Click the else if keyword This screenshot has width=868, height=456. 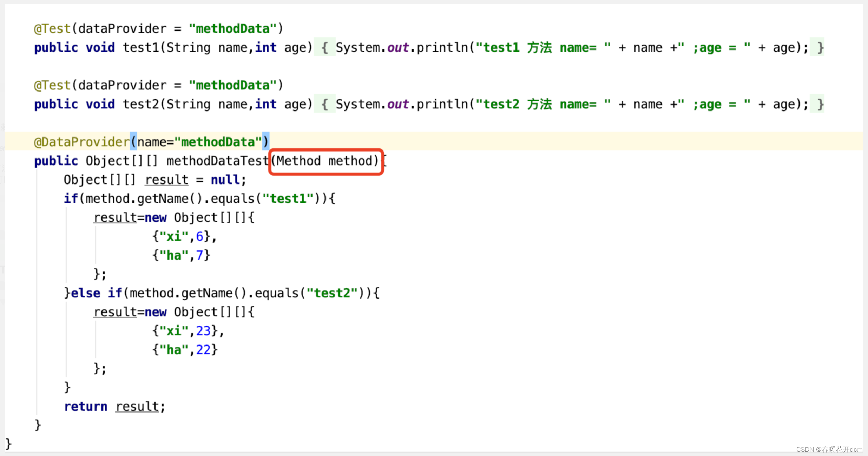(x=96, y=293)
